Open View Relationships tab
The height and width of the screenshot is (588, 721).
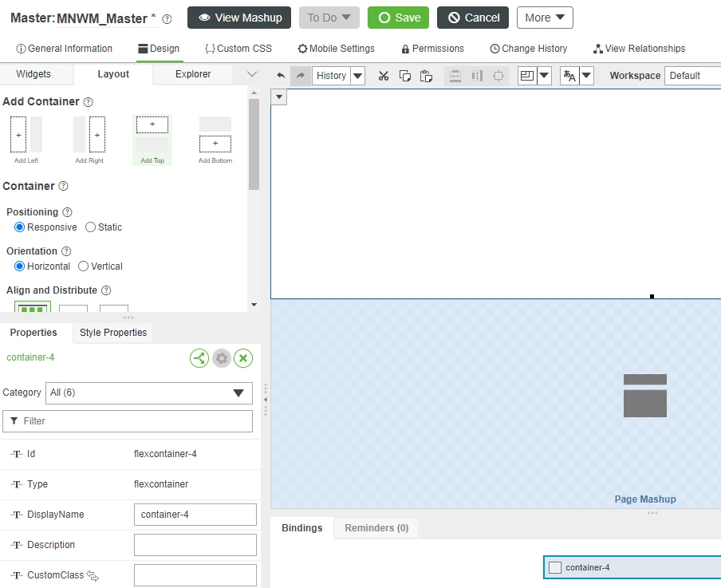click(x=639, y=49)
